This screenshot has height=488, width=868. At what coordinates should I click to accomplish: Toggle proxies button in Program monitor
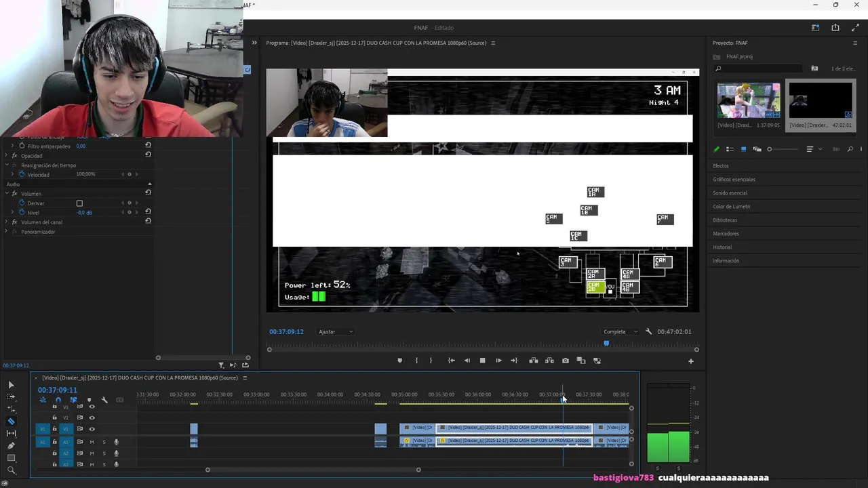597,361
